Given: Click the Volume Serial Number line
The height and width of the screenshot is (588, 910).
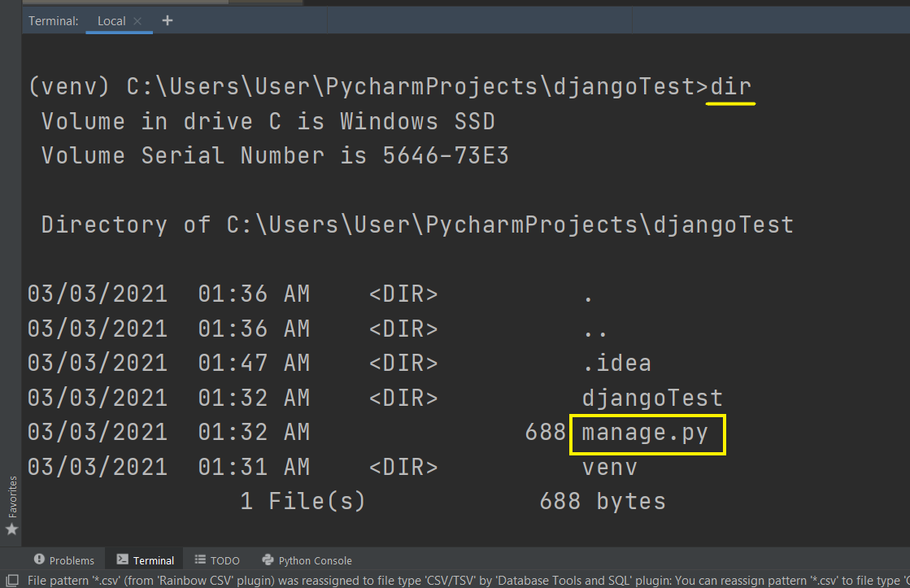Looking at the screenshot, I should pos(275,155).
